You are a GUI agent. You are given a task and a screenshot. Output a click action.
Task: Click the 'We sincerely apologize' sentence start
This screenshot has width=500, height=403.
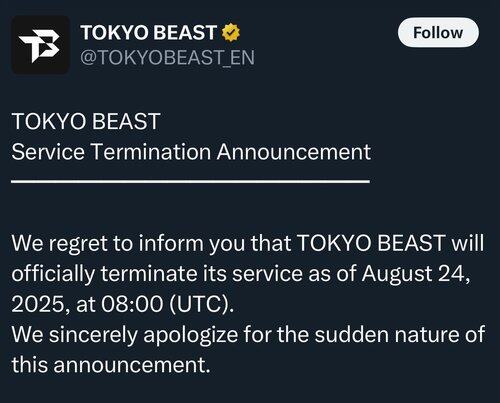point(125,335)
